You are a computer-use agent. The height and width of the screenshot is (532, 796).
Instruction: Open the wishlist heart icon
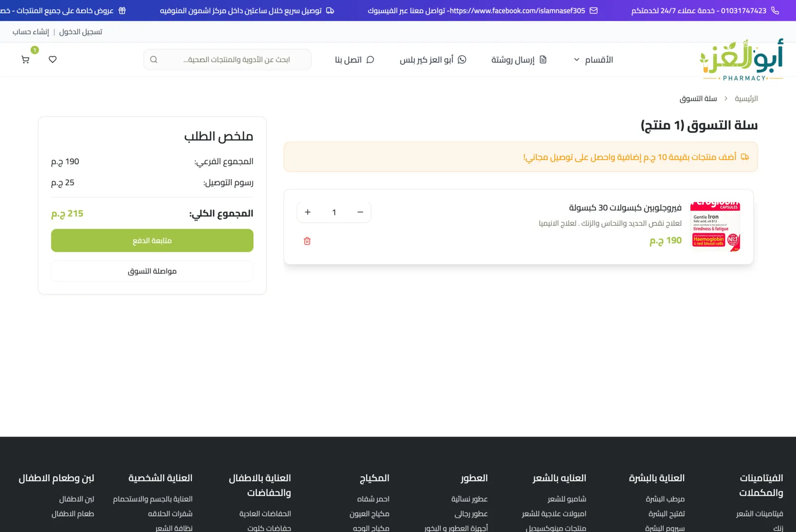[x=53, y=60]
